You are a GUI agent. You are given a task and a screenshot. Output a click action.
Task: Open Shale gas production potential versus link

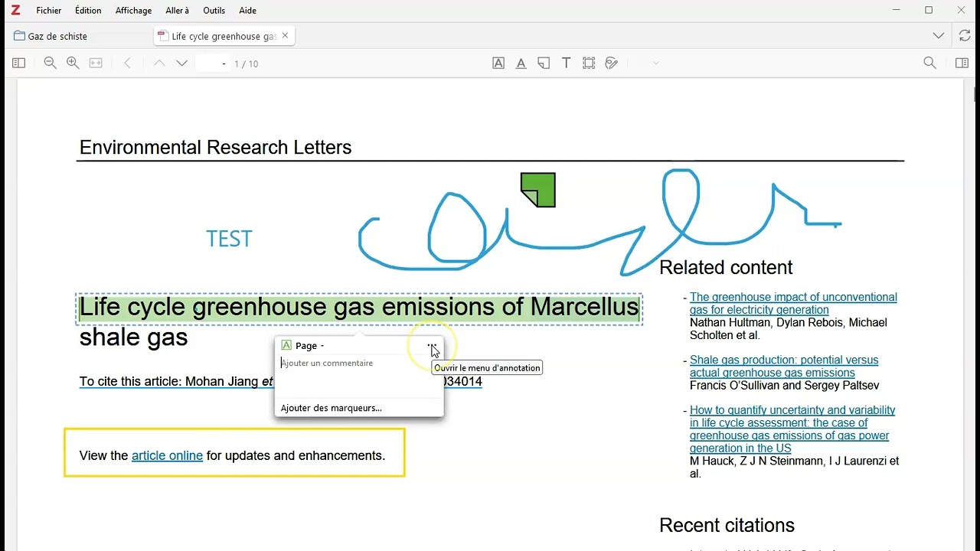pos(784,367)
